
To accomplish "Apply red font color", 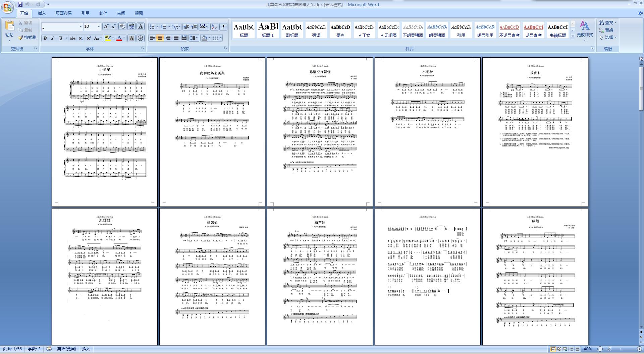I will coord(119,38).
